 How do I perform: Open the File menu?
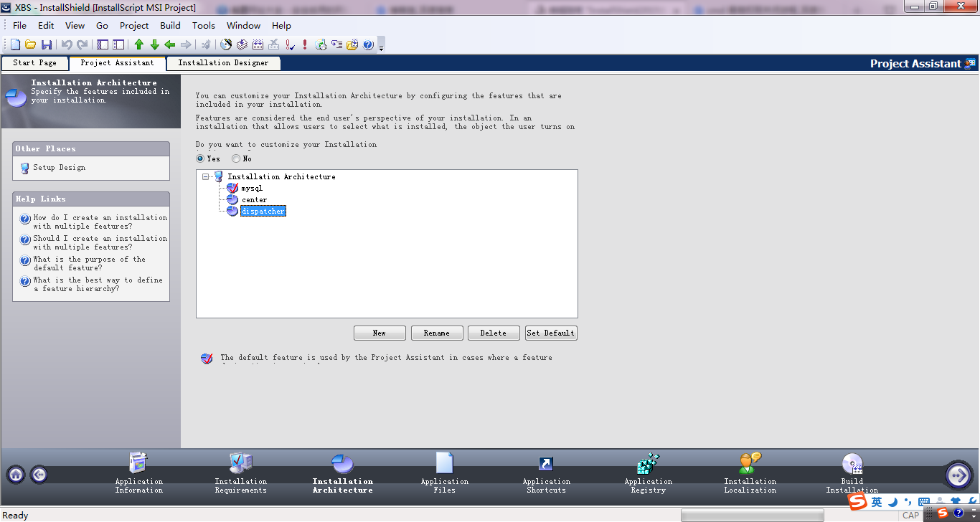coord(19,25)
